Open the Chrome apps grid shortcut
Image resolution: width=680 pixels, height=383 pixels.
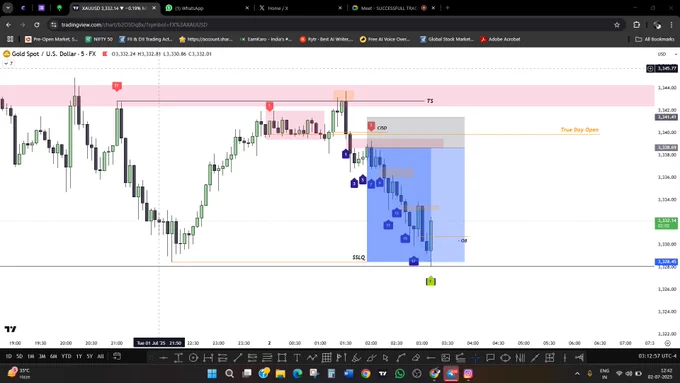click(x=10, y=39)
